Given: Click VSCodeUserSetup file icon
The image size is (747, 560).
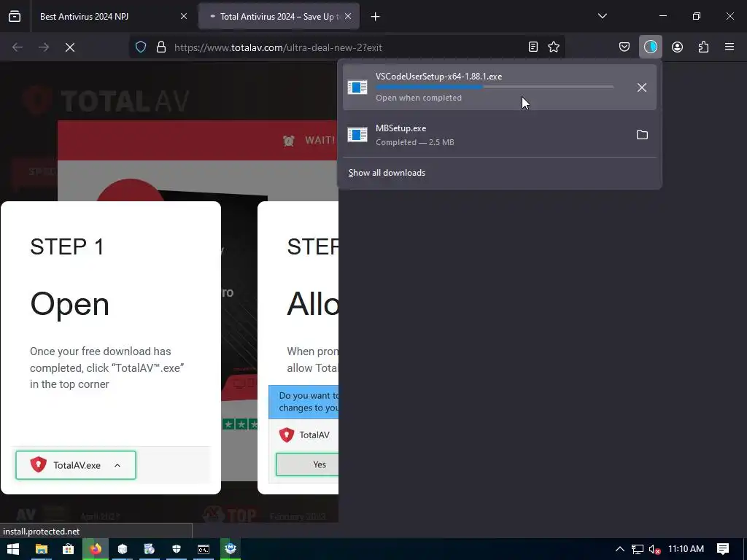Looking at the screenshot, I should 357,87.
